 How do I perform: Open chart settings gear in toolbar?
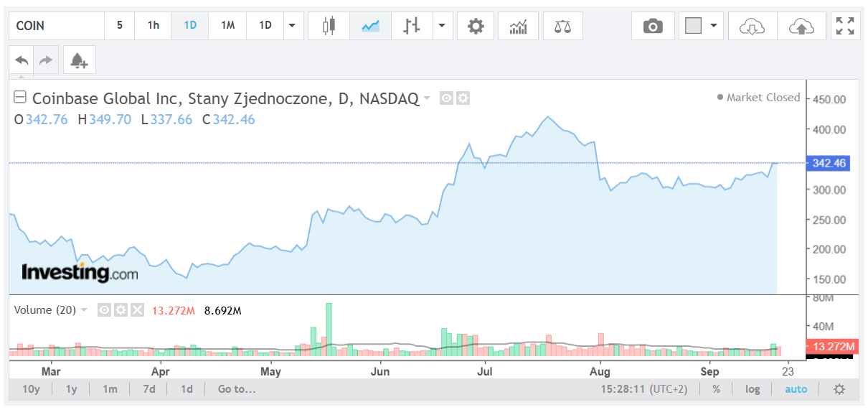coord(476,26)
